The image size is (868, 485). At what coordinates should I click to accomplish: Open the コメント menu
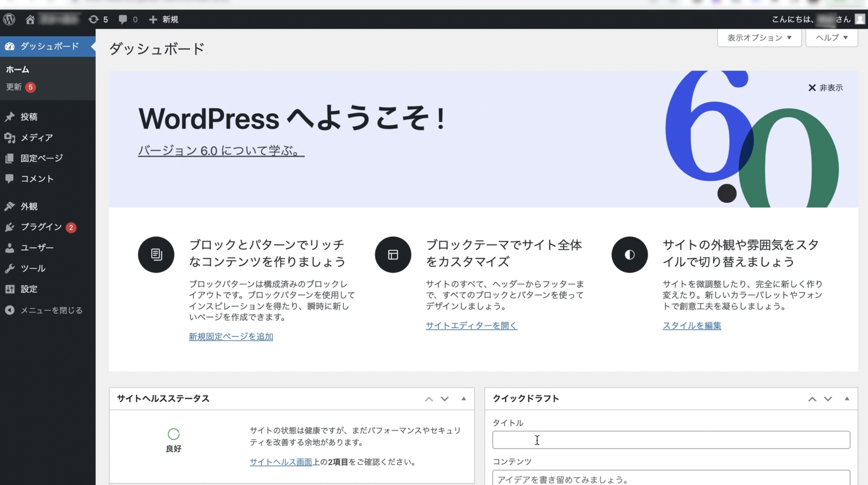point(37,178)
